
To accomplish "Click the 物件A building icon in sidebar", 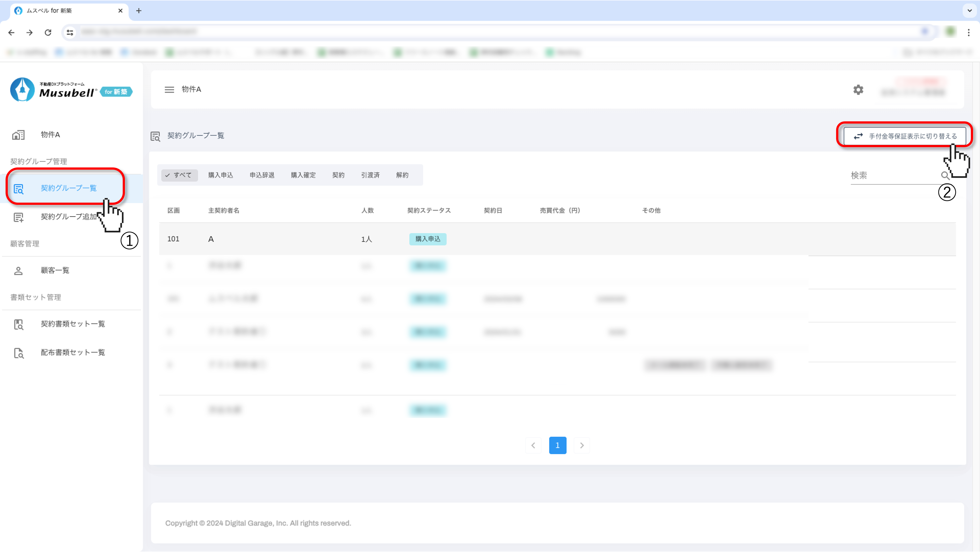I will coord(18,135).
